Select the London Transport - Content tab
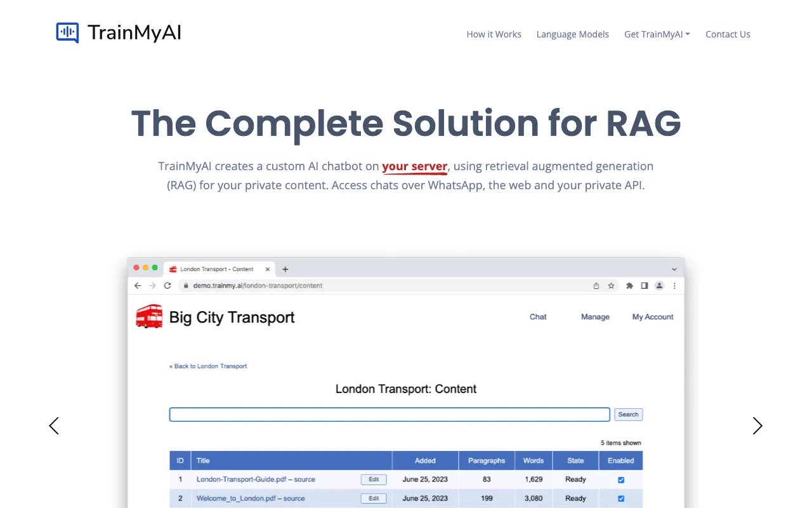 (219, 269)
